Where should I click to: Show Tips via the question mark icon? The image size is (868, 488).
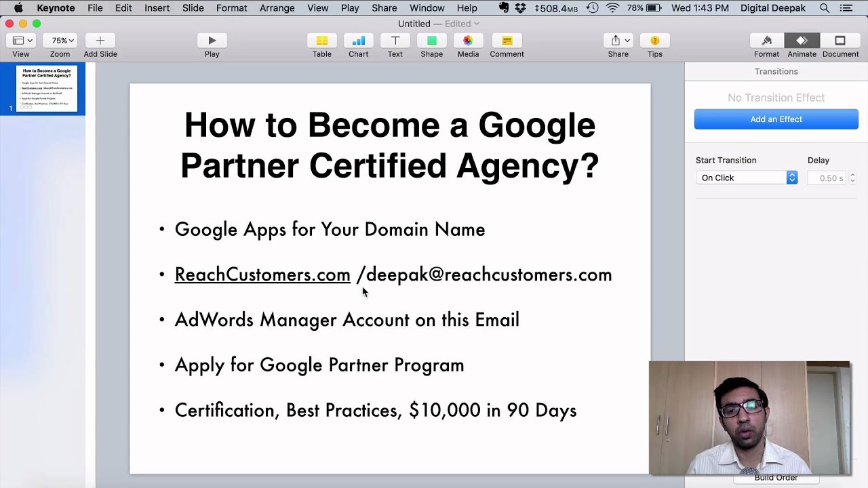(x=654, y=41)
